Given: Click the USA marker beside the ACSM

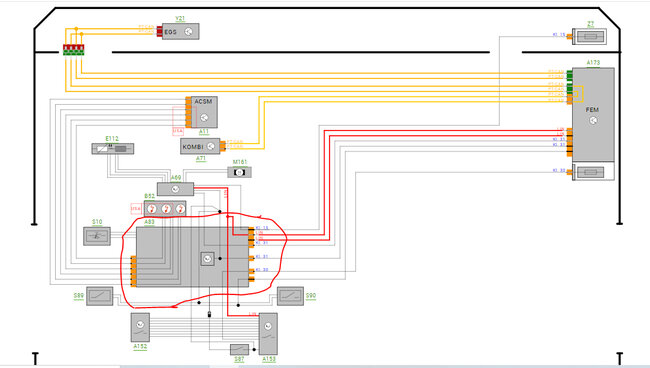Looking at the screenshot, I should tap(177, 131).
